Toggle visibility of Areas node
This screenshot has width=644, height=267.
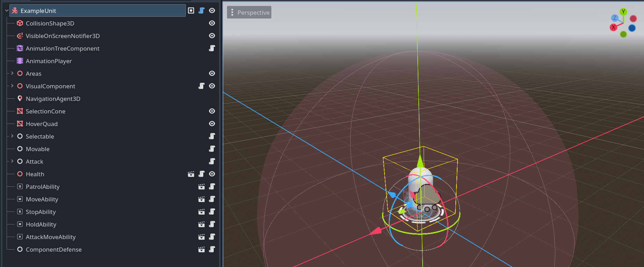[x=212, y=73]
